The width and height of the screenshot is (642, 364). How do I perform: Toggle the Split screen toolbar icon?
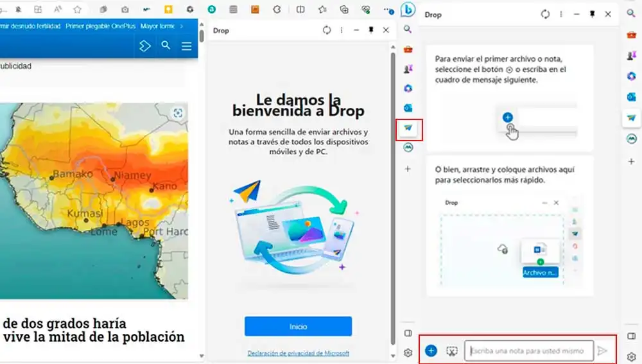click(x=300, y=10)
